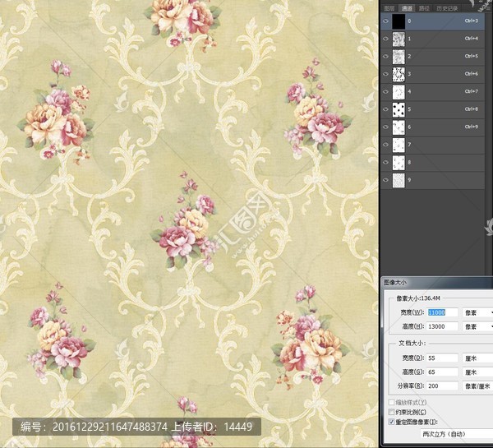493x448 pixels.
Task: Click the 高度(H) pixel height field 13000
Action: click(x=442, y=326)
